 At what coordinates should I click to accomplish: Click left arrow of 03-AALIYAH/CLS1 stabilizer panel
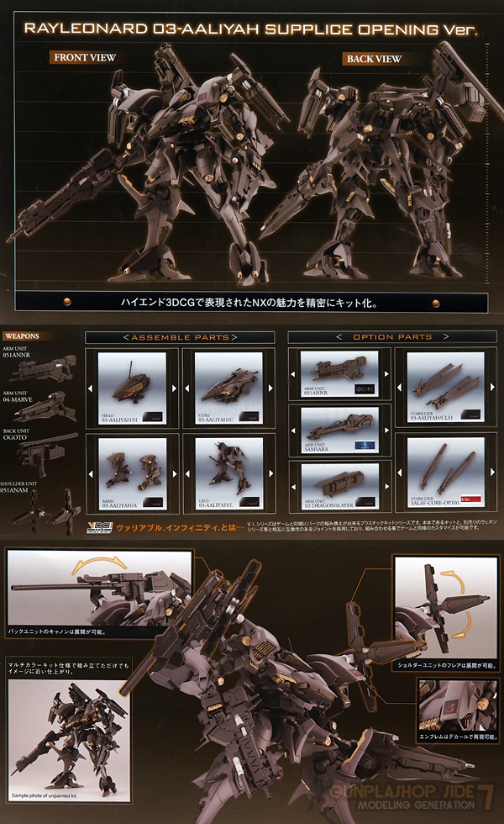pyautogui.click(x=399, y=387)
